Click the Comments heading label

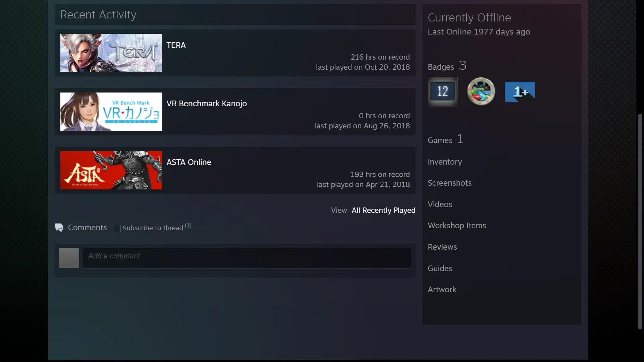tap(87, 228)
